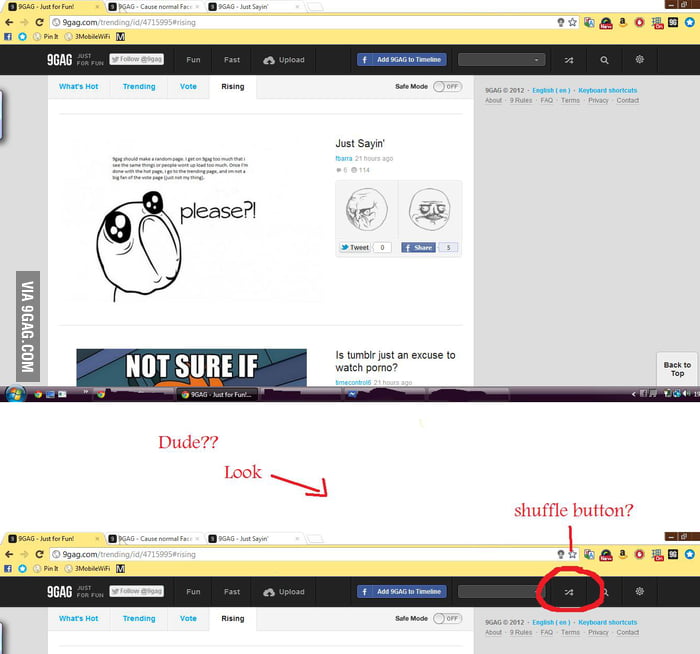The image size is (700, 654).
Task: Toggle the Safe Mode switch in the lower screenshot
Action: tap(447, 618)
